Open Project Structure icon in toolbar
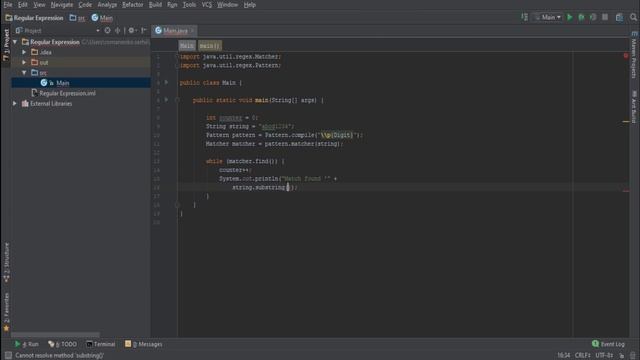Viewport: 640px width, 360px height. (x=619, y=17)
